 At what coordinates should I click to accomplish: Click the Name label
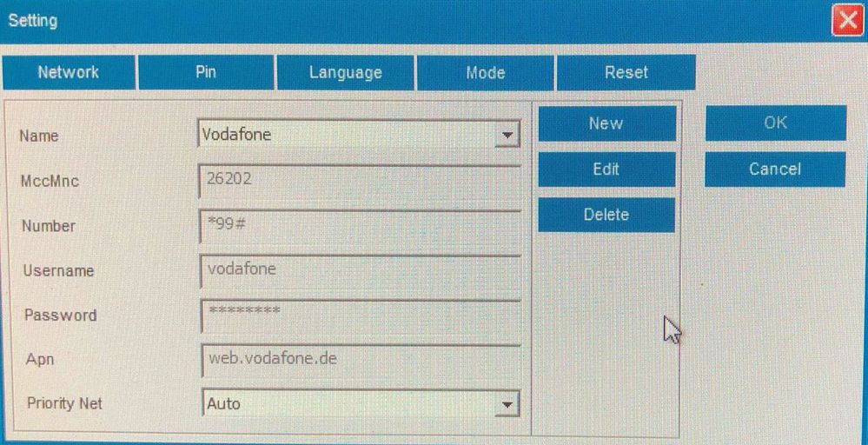point(39,136)
